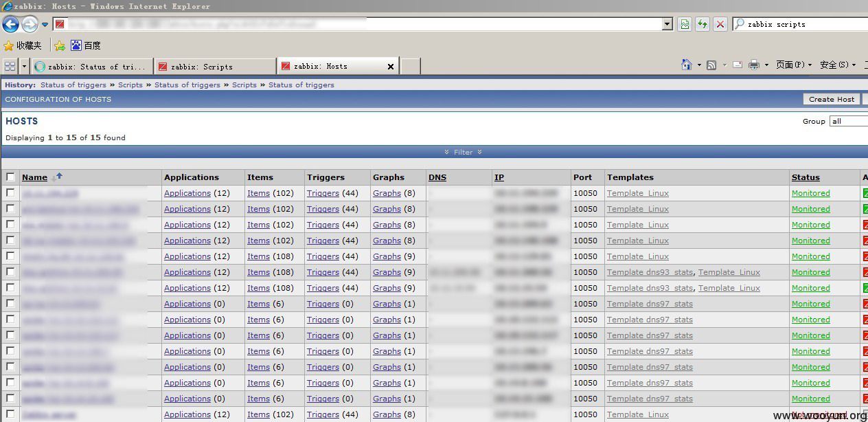Click the Templates column header
Image resolution: width=868 pixels, height=422 pixels.
[x=630, y=177]
